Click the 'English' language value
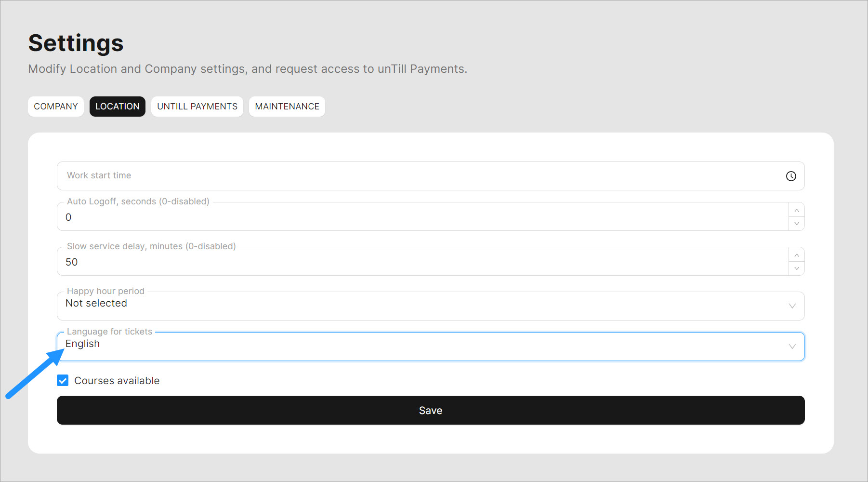Screen dimensions: 868x482 tap(83, 344)
